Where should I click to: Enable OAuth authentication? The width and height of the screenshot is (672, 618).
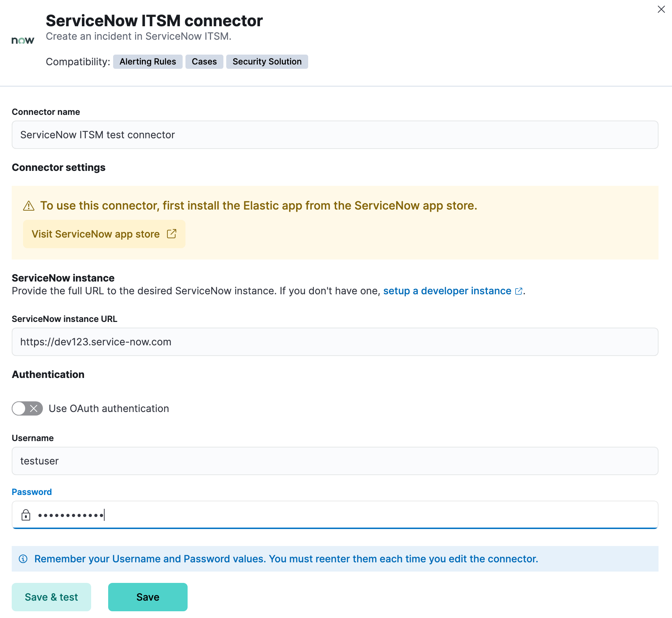27,408
